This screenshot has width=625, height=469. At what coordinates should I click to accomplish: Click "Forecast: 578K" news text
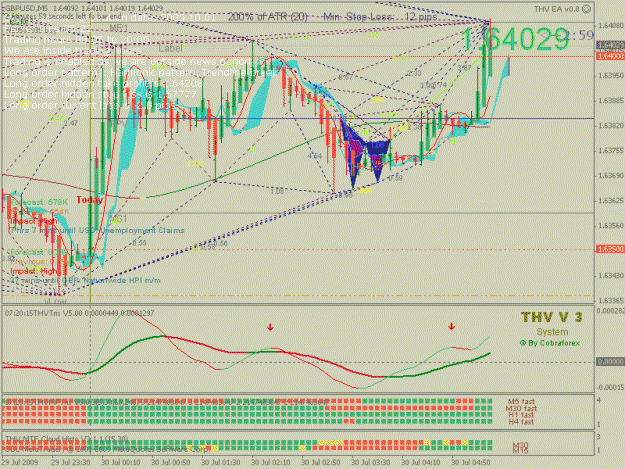(39, 202)
